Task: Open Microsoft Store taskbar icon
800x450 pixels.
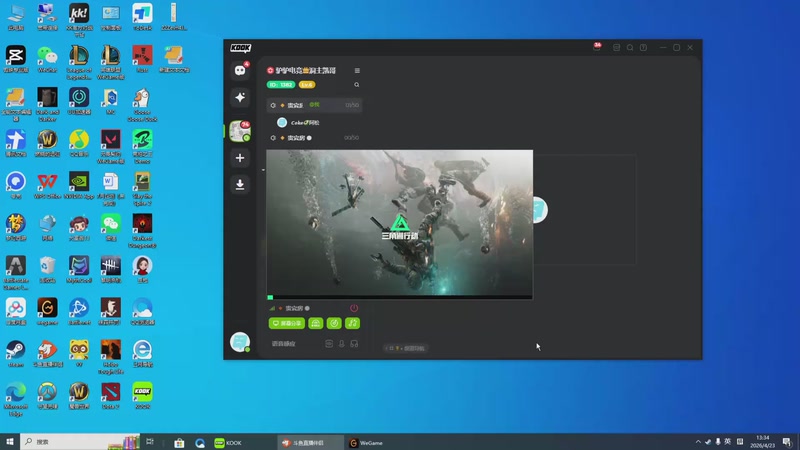Action: pyautogui.click(x=179, y=443)
